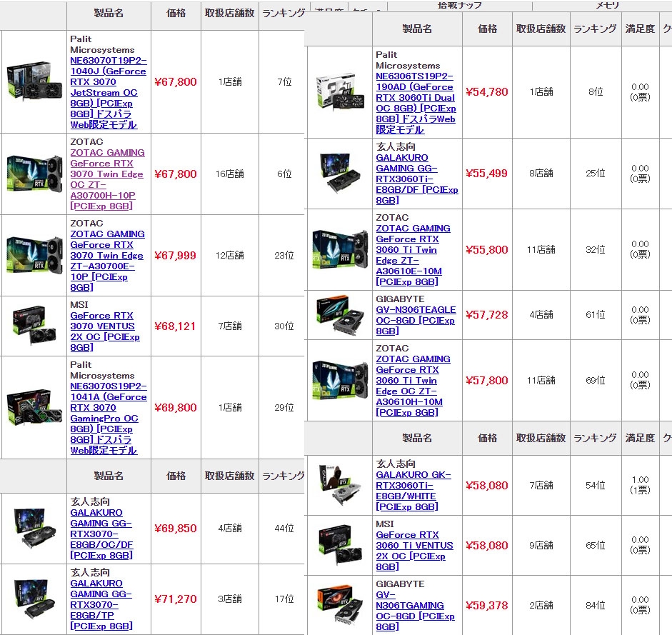Open GALAKURO GG-RTX3070-E8GB/OC/DF link
This screenshot has width=672, height=635.
[x=101, y=534]
